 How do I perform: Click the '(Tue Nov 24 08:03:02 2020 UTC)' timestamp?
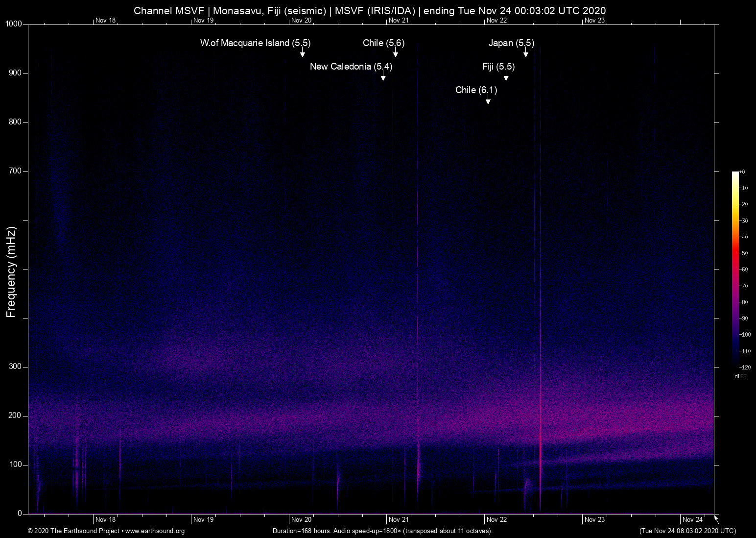tap(687, 531)
